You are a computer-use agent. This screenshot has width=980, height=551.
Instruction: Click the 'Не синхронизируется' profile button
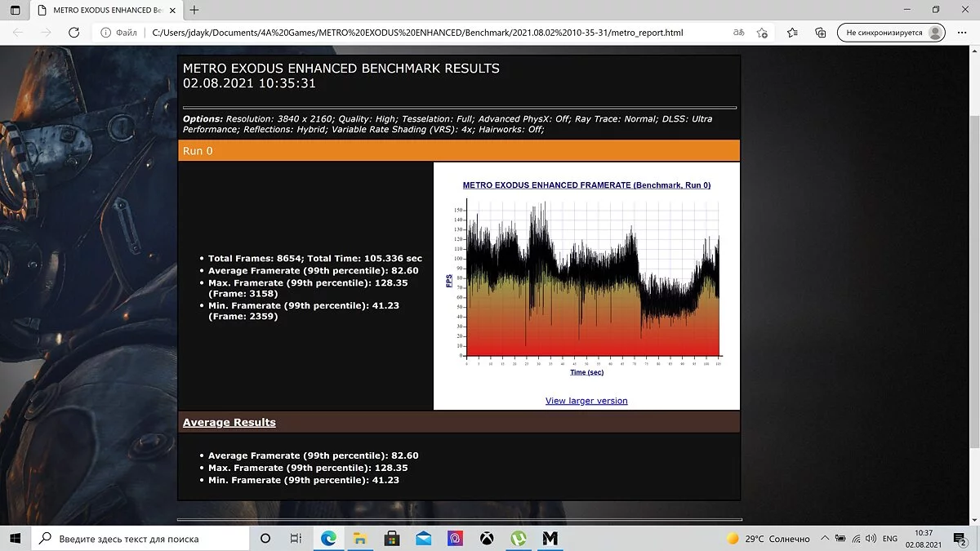point(893,33)
